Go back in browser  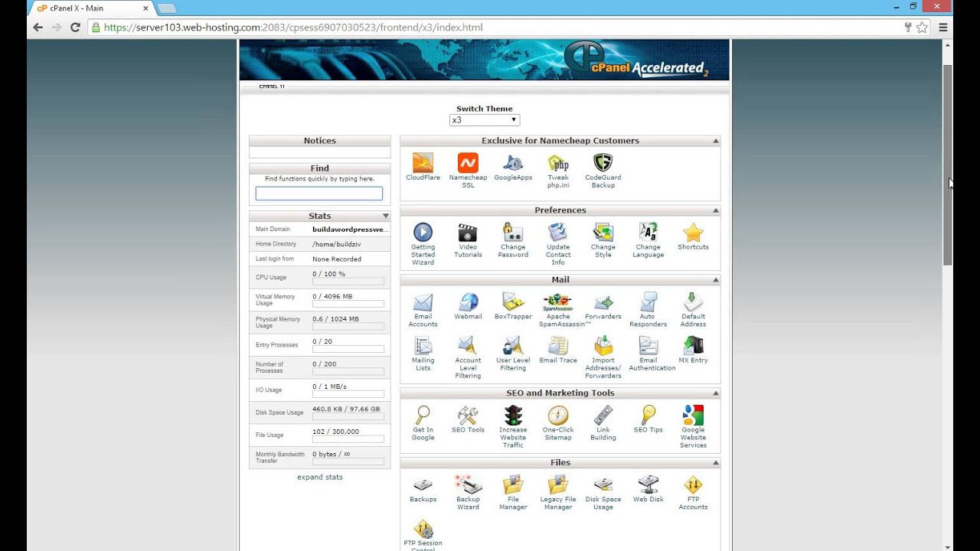click(x=38, y=28)
